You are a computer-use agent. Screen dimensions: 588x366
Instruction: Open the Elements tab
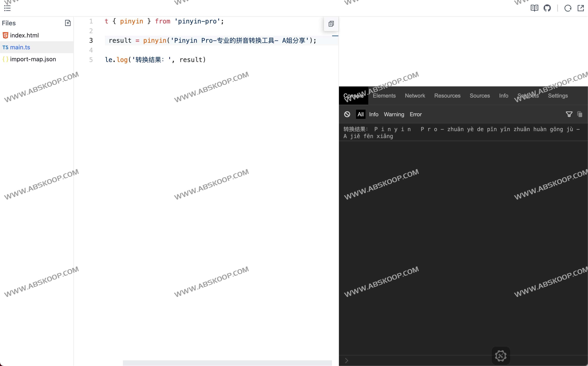pos(384,96)
